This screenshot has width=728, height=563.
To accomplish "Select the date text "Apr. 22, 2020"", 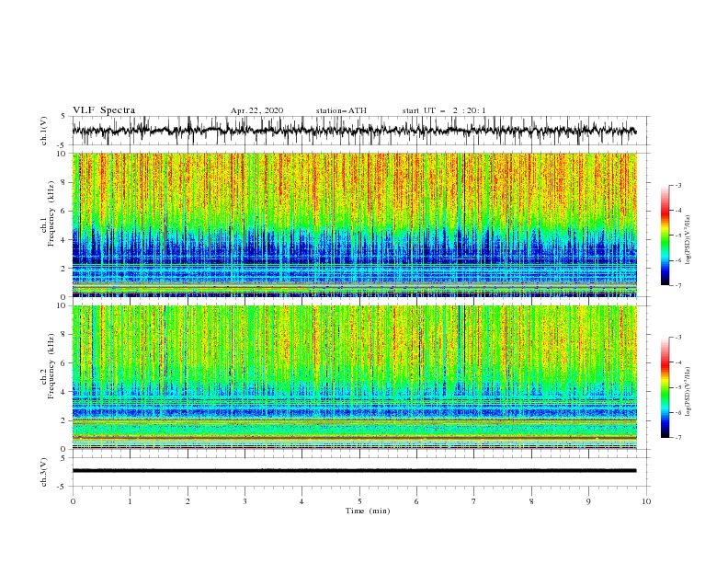I will tap(256, 110).
